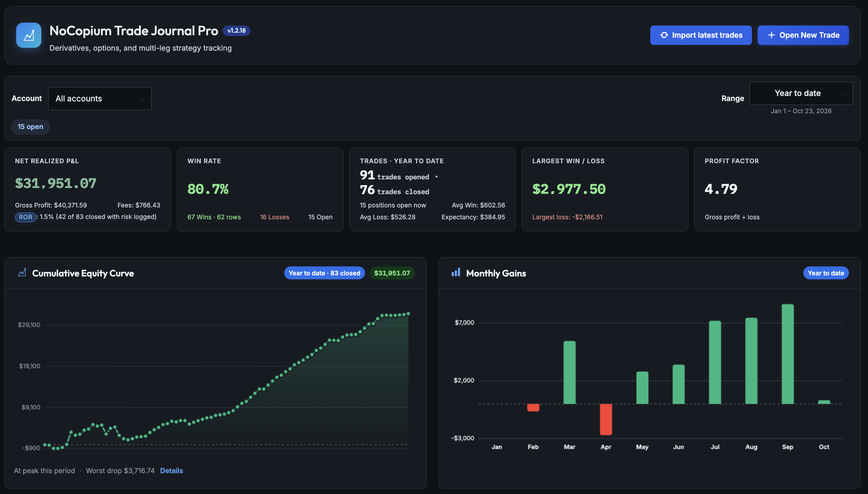The width and height of the screenshot is (868, 494).
Task: Click the Largest loss: -$2,166.51 text
Action: pos(567,217)
